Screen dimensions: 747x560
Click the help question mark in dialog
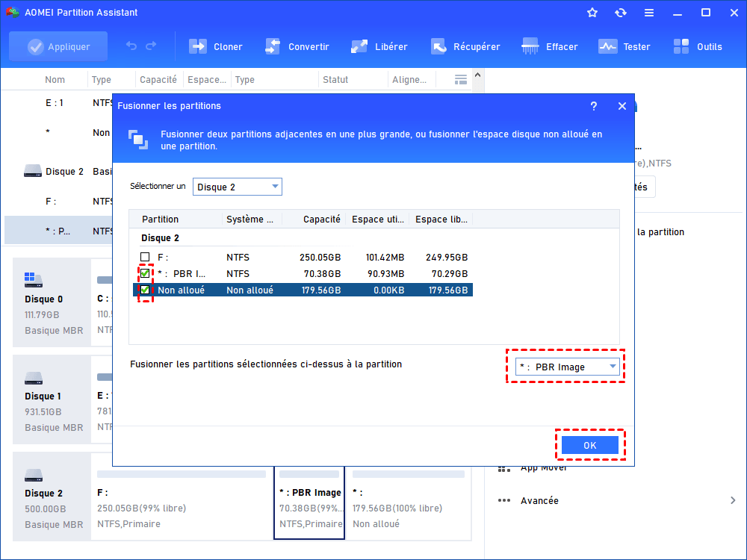tap(594, 106)
